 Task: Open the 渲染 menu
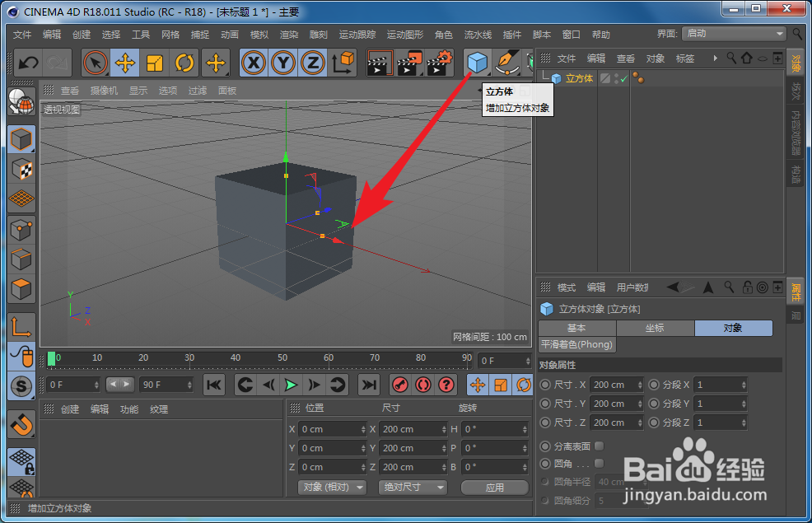[x=289, y=35]
